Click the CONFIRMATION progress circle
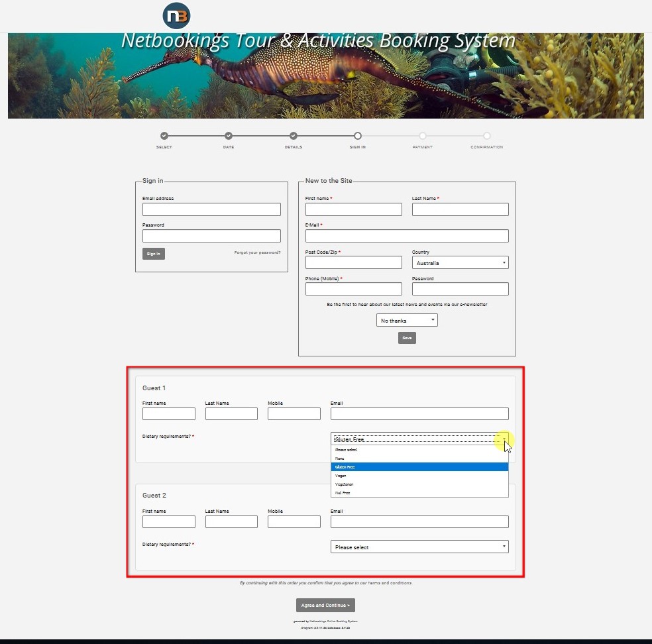The image size is (652, 644). point(487,134)
